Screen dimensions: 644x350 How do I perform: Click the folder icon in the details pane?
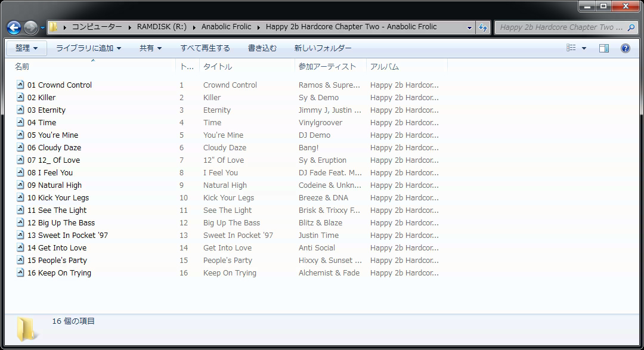[26, 329]
